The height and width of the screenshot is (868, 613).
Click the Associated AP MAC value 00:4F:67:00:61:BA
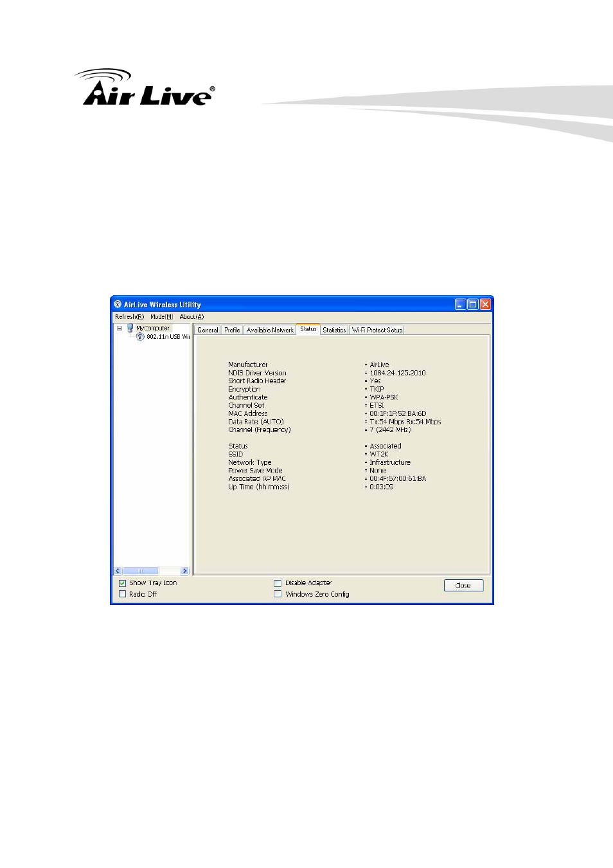pos(398,478)
